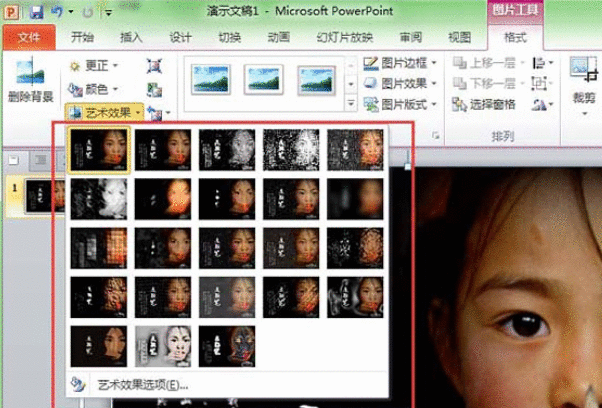Open the Rotate icon dropdown
The image size is (602, 408).
click(x=542, y=104)
